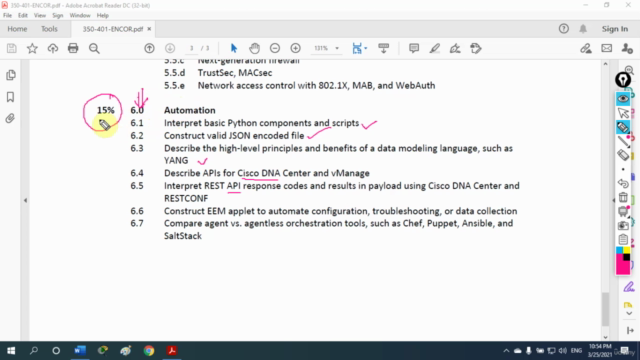Pick the cyan color swatch

pos(619,250)
